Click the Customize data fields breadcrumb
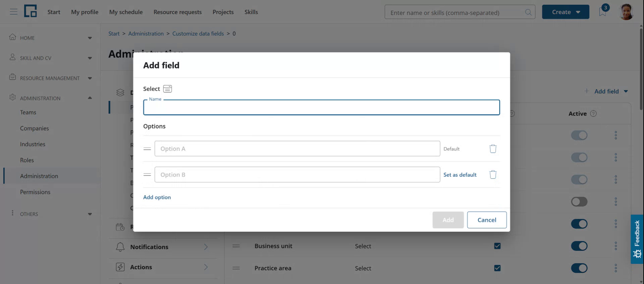The image size is (644, 284). 198,34
